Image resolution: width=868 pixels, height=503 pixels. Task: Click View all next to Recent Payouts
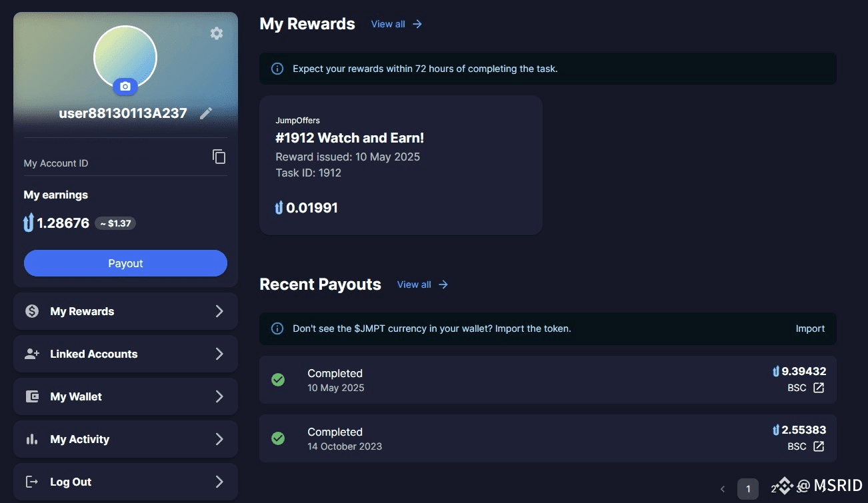coord(423,284)
